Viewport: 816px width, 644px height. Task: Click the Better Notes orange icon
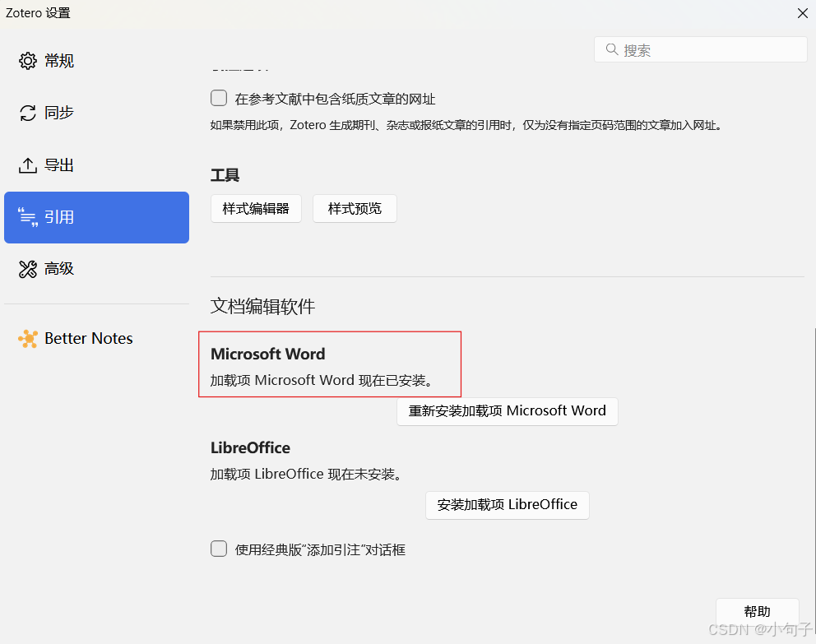(x=28, y=339)
